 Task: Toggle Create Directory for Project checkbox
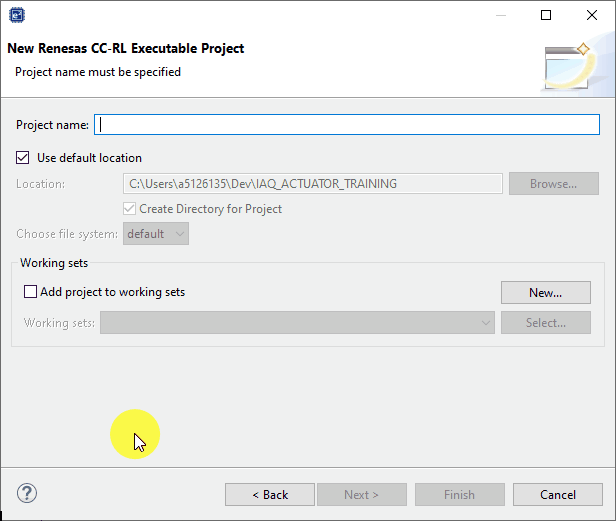pyautogui.click(x=130, y=209)
